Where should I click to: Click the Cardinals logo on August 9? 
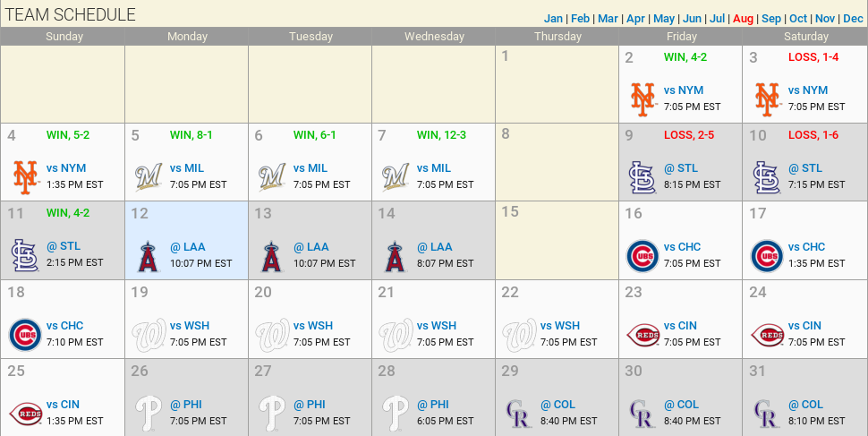(x=642, y=176)
